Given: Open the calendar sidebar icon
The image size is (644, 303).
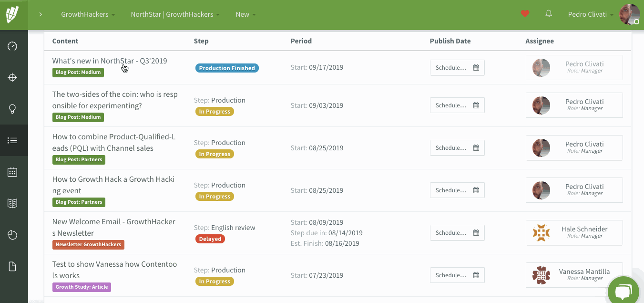Looking at the screenshot, I should point(12,172).
